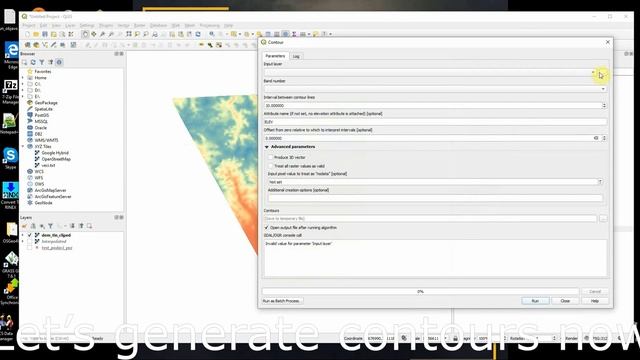Clear the offset value with its reset icon

[x=596, y=138]
